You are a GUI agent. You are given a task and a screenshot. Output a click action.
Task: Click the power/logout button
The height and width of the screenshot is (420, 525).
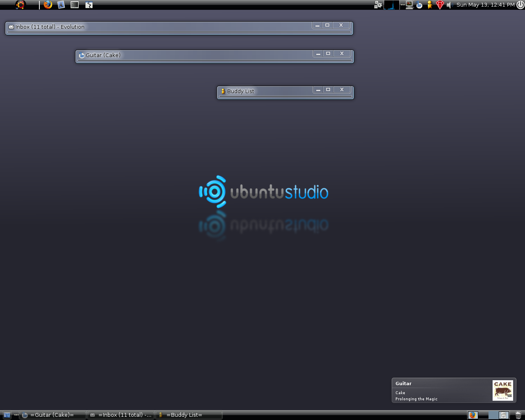[520, 5]
